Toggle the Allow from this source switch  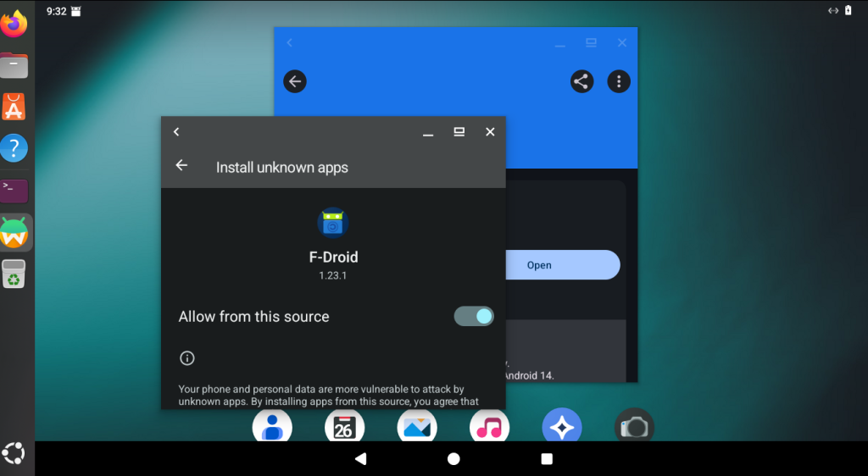click(473, 316)
